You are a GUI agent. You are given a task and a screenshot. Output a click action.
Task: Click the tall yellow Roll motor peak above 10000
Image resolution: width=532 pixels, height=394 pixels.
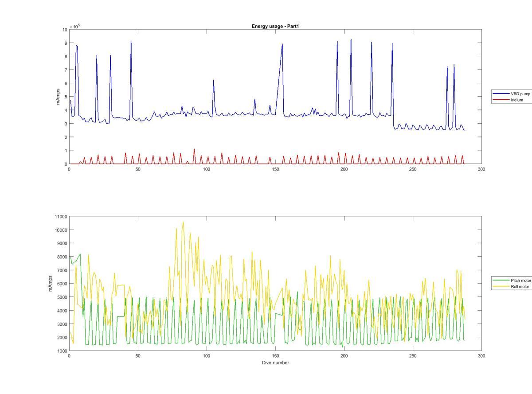[183, 223]
